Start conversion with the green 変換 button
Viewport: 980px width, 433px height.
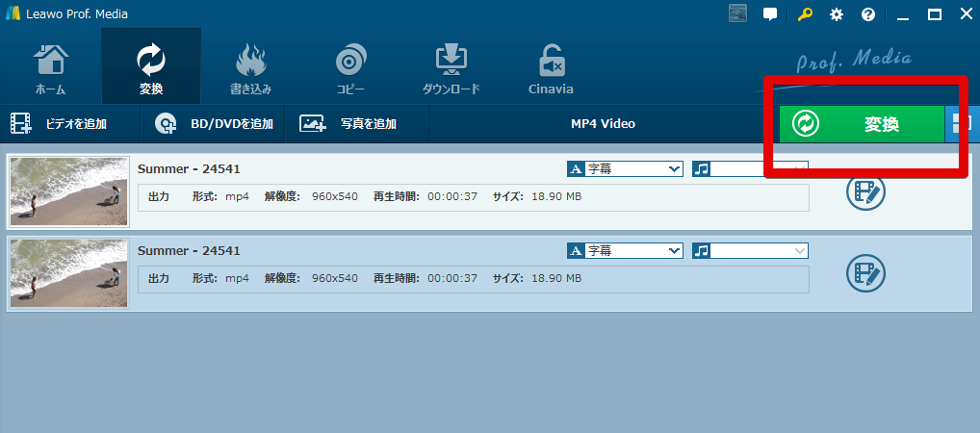coord(862,124)
